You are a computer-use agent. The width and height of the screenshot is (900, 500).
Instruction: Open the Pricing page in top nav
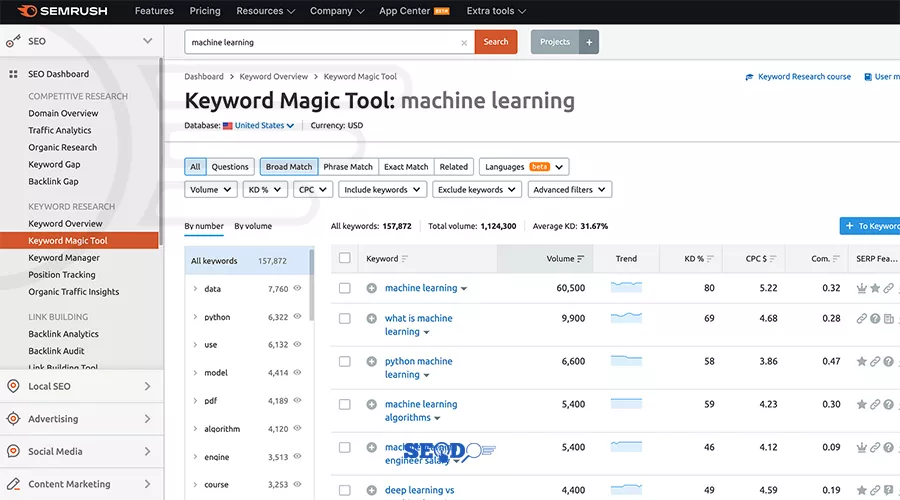pyautogui.click(x=205, y=11)
